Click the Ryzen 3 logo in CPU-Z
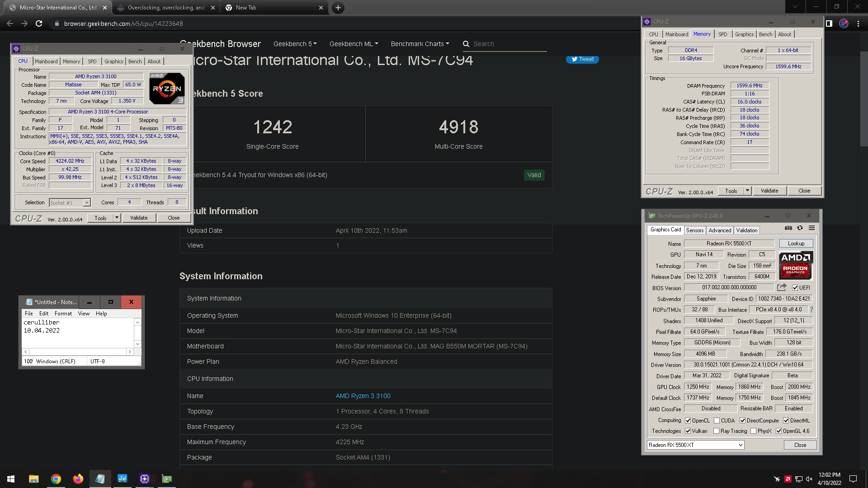Screen dimensions: 868x488 (x=167, y=89)
